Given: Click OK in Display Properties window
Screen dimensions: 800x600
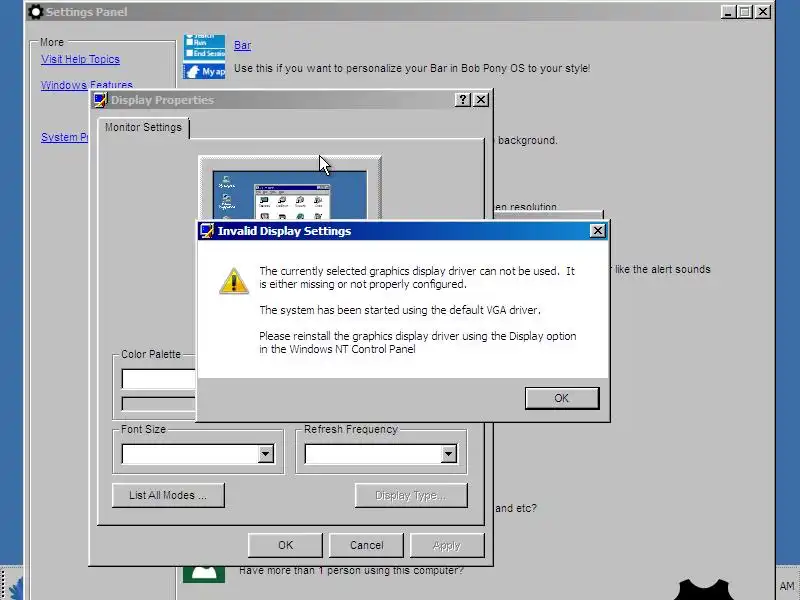Looking at the screenshot, I should tap(285, 545).
